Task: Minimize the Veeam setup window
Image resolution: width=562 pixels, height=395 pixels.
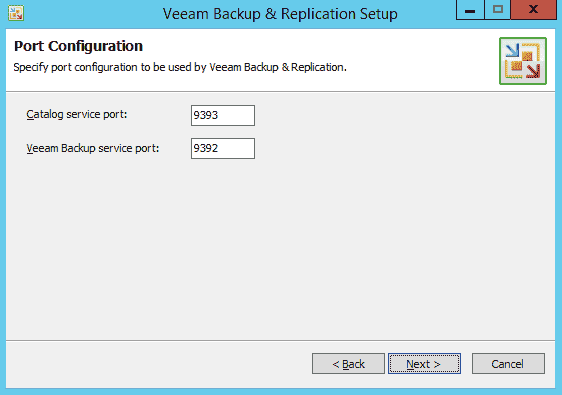Action: (470, 10)
